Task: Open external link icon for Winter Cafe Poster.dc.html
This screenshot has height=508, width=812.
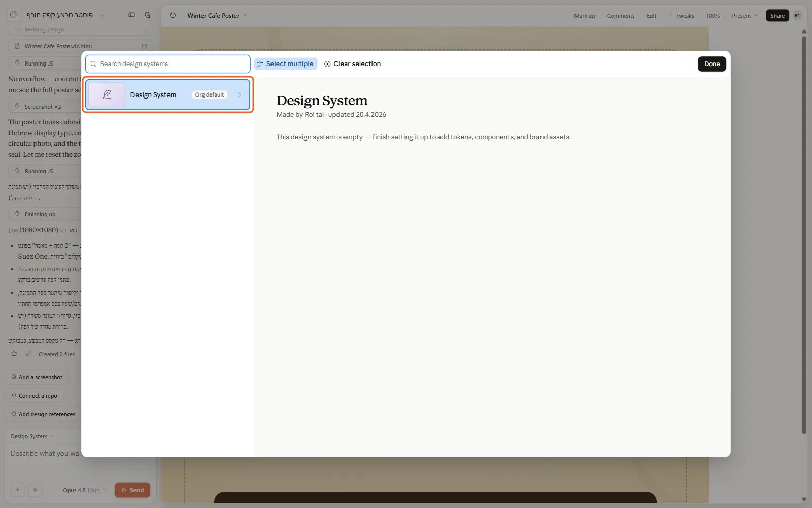Action: click(145, 46)
